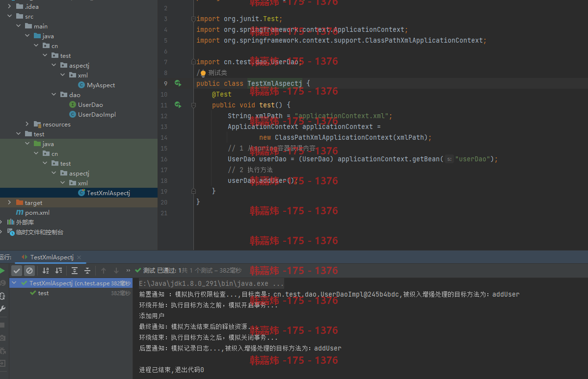Click the aspectj package under main
Image resolution: width=588 pixels, height=379 pixels.
(x=79, y=65)
